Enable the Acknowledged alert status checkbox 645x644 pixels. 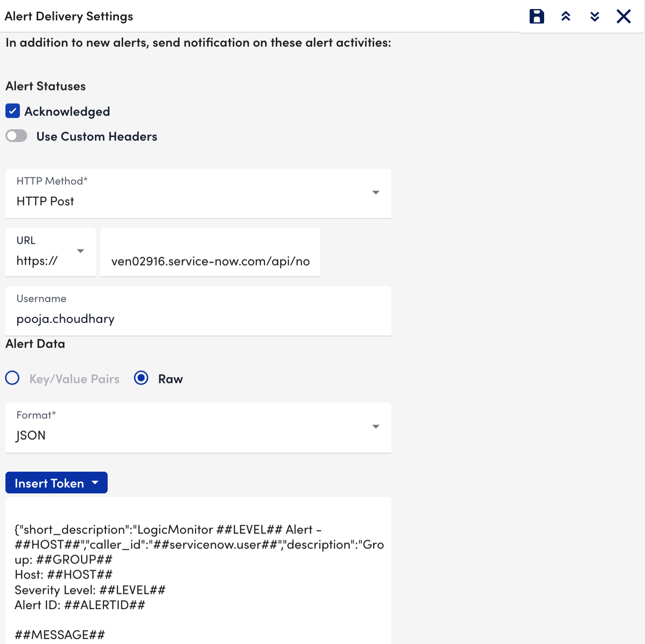[13, 111]
